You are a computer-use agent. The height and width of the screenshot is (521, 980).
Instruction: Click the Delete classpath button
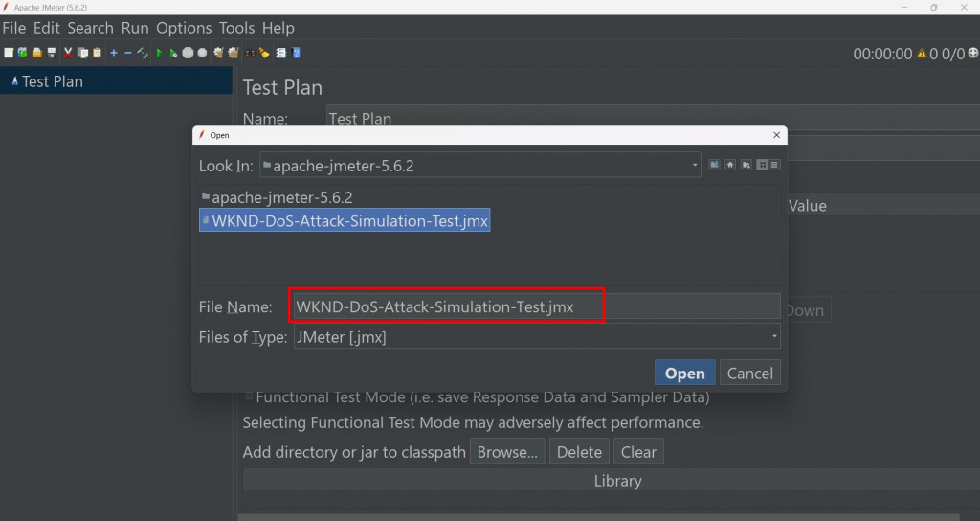[579, 452]
